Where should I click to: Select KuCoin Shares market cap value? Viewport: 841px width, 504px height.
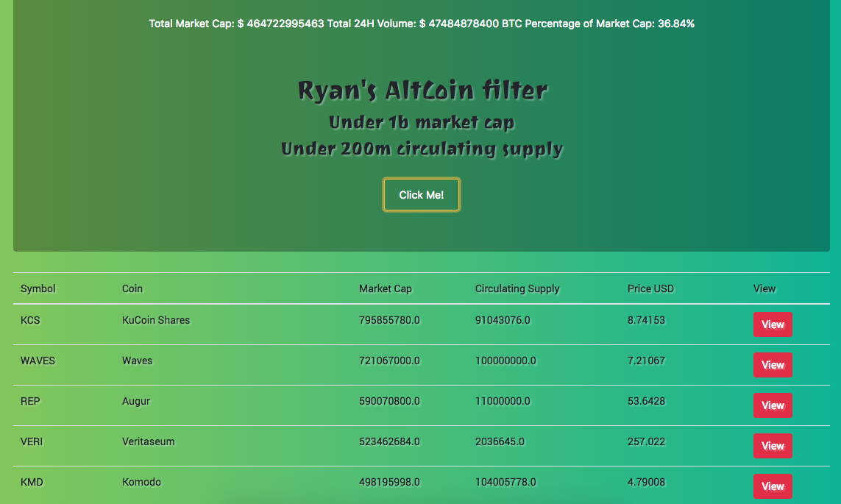point(389,320)
